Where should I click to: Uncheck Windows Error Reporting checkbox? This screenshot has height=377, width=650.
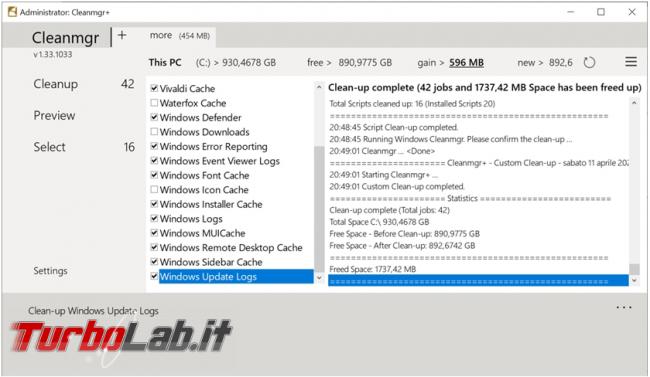pos(154,146)
